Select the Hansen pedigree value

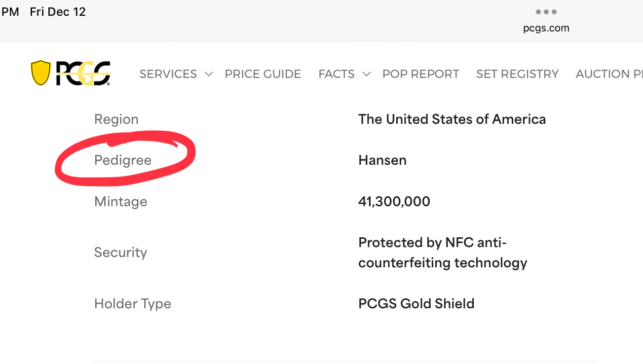pos(382,160)
